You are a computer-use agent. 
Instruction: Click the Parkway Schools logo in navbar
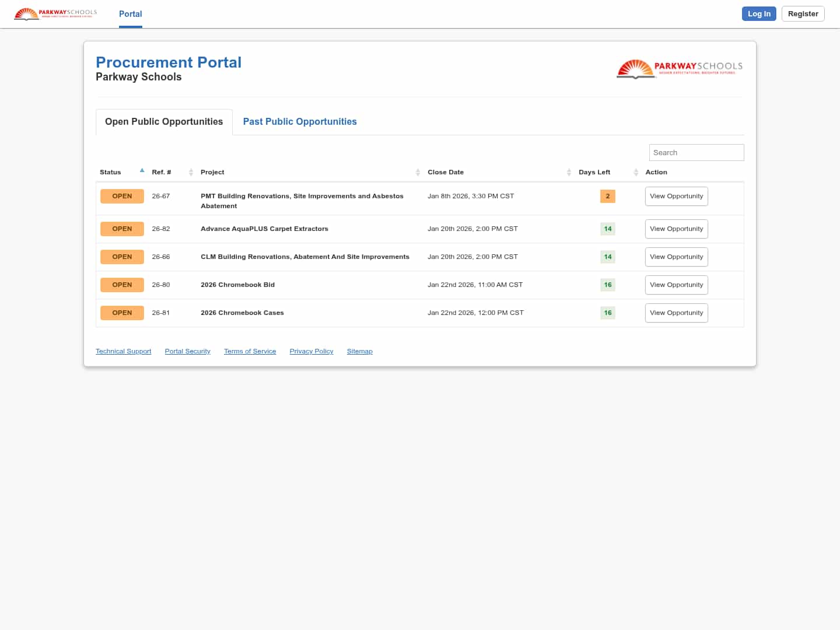55,13
